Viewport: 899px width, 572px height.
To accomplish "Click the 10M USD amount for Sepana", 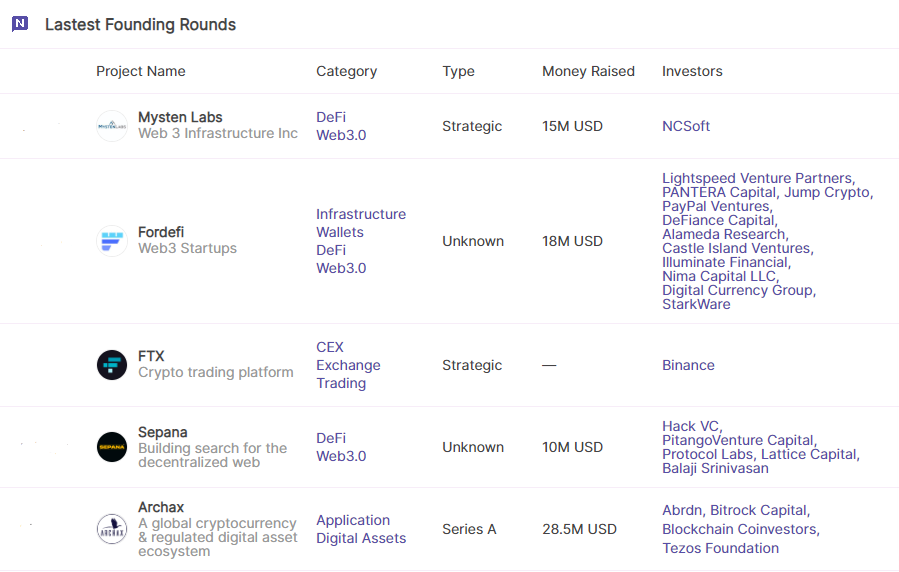I will [572, 447].
